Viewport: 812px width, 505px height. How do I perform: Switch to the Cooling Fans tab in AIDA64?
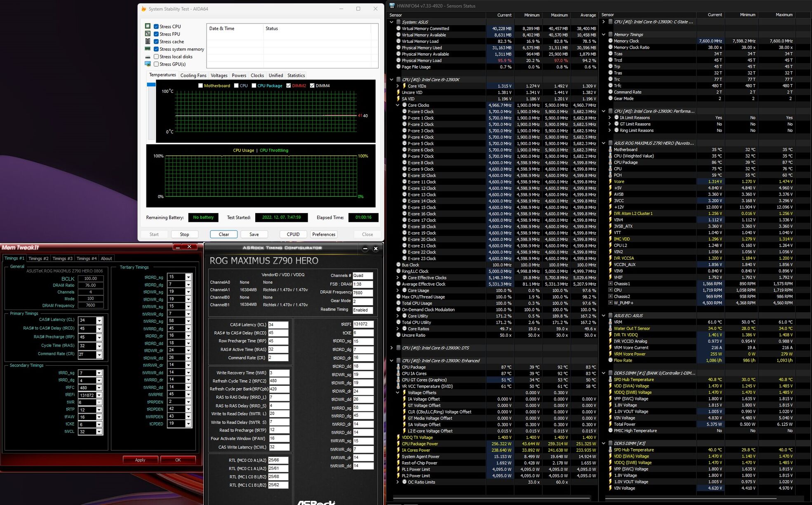193,75
